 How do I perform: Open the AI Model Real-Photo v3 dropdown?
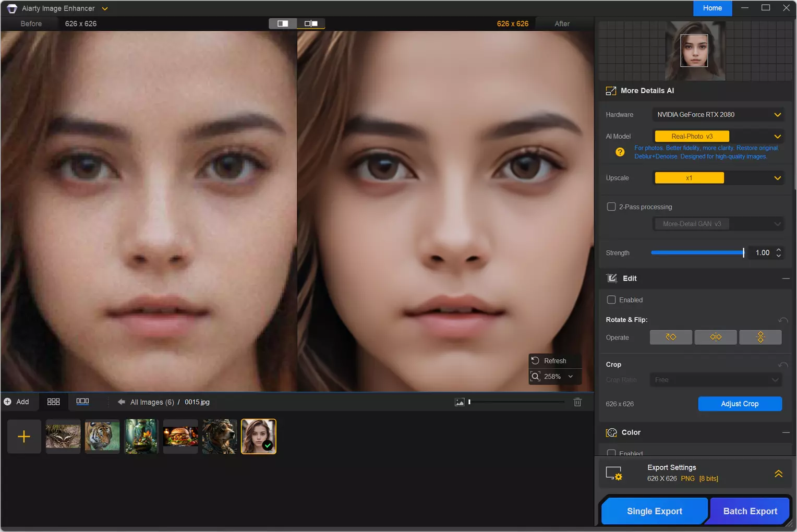pos(718,137)
